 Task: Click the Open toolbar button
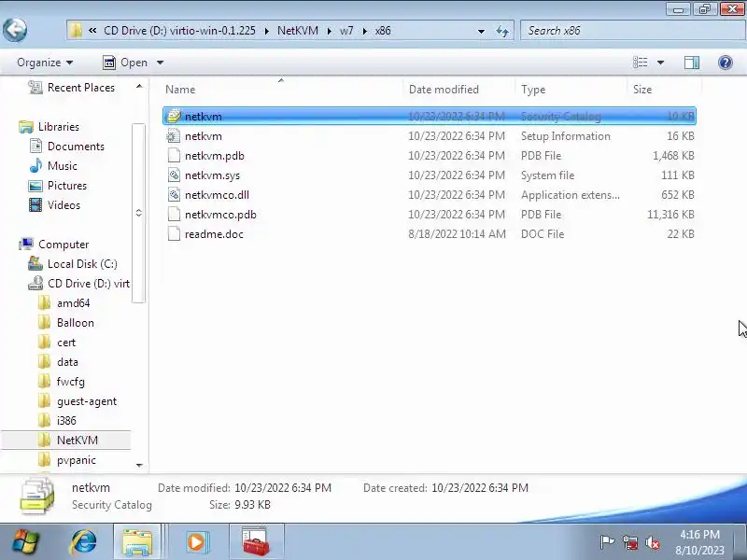point(125,63)
